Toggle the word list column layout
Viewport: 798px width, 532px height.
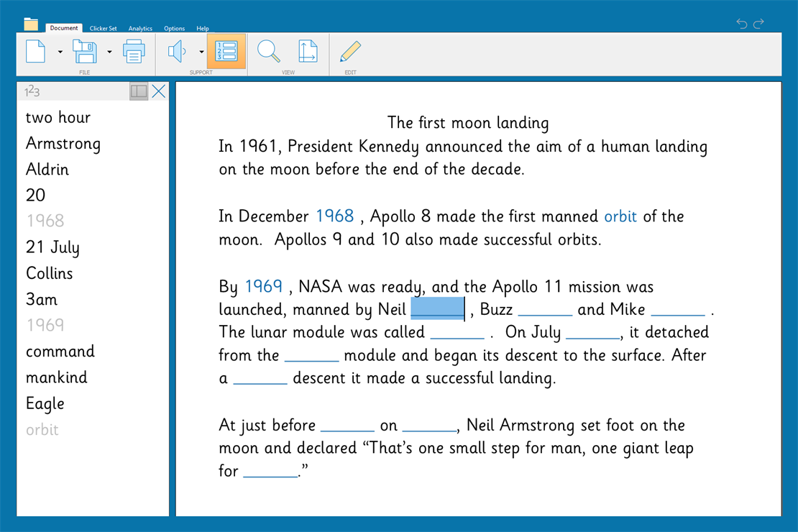coord(138,91)
